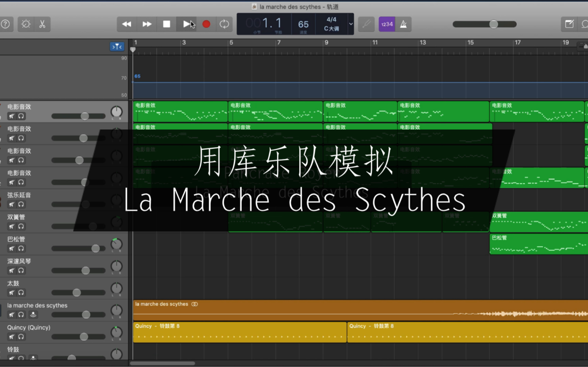This screenshot has height=367, width=588.
Task: Select the green 巴松管 region in timeline
Action: click(x=539, y=244)
